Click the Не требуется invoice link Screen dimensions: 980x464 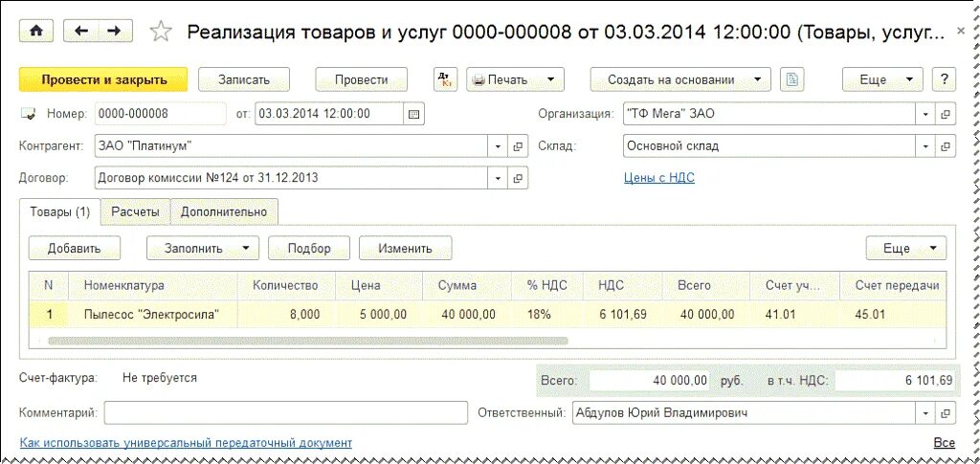160,378
